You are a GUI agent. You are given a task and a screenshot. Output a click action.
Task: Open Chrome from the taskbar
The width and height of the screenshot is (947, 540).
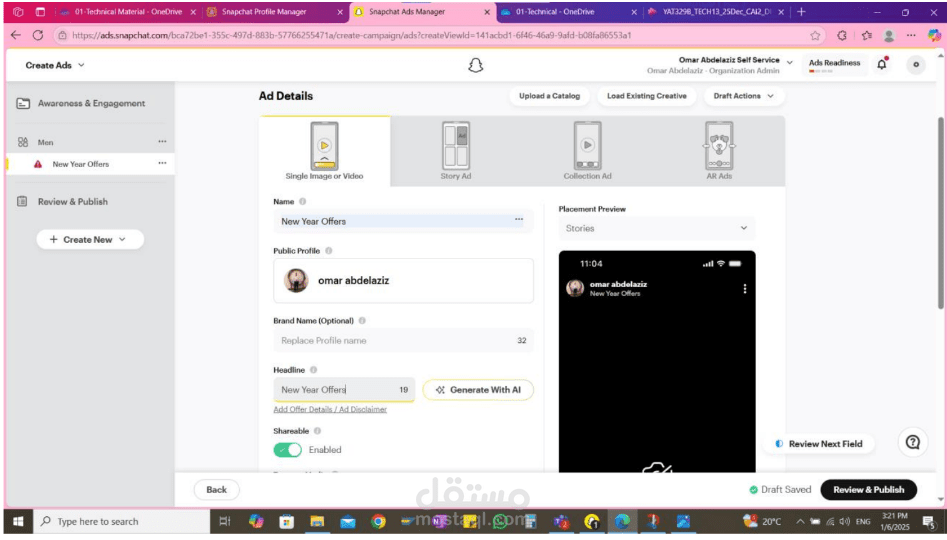[378, 521]
